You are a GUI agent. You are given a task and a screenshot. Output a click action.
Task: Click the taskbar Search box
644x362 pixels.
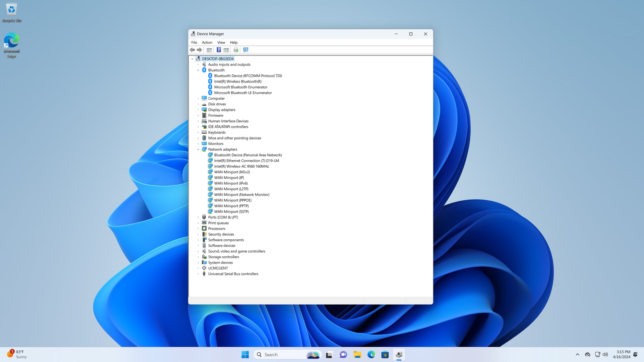[x=287, y=354]
